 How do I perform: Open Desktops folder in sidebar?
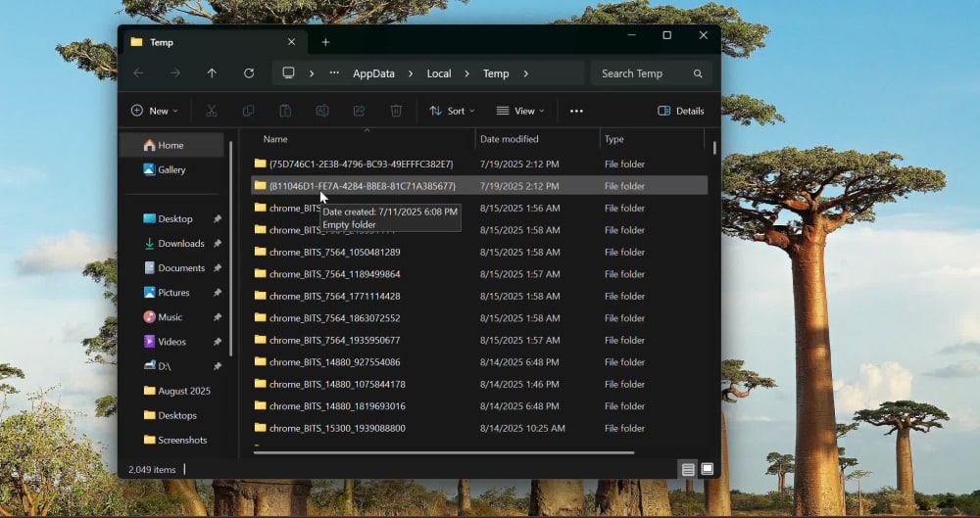click(x=176, y=415)
